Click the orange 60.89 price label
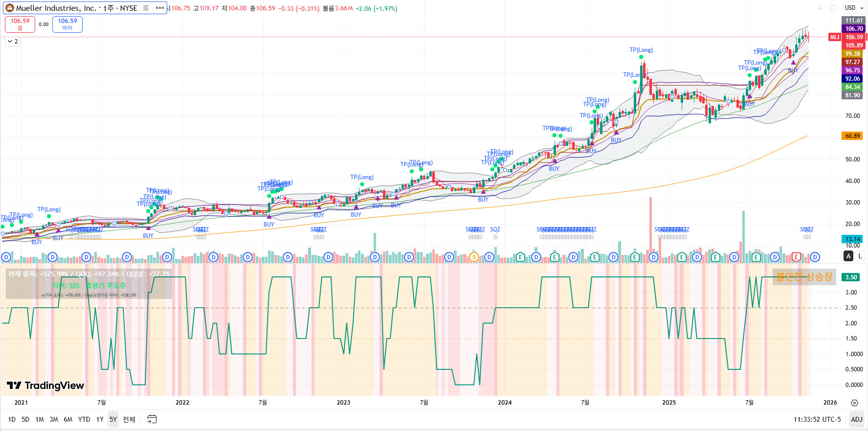The image size is (868, 432). coord(852,136)
